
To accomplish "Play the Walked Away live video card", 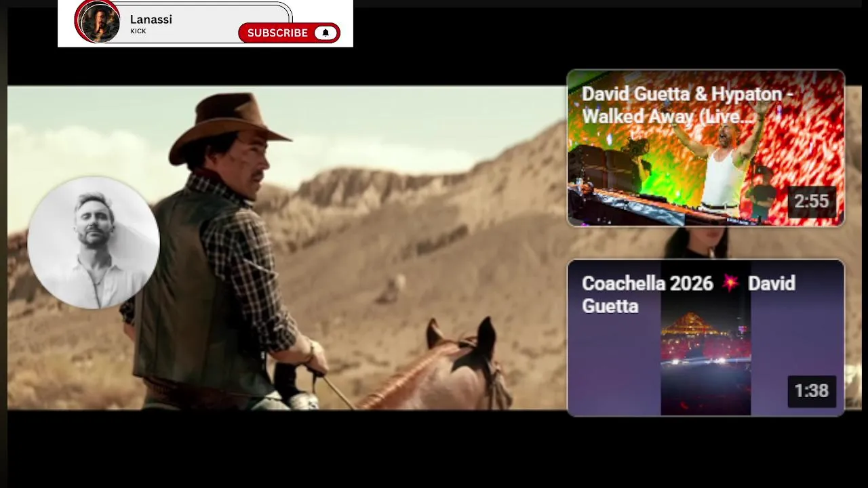I will point(706,148).
